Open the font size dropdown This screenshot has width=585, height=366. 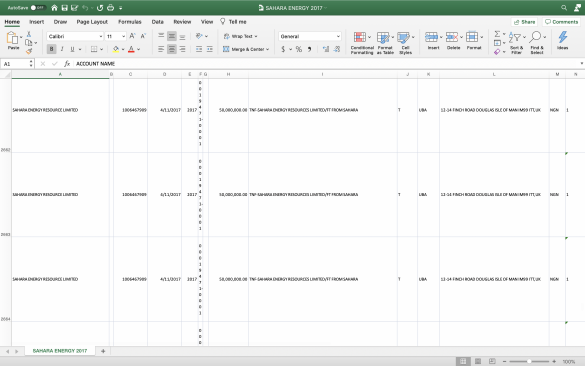(x=116, y=36)
